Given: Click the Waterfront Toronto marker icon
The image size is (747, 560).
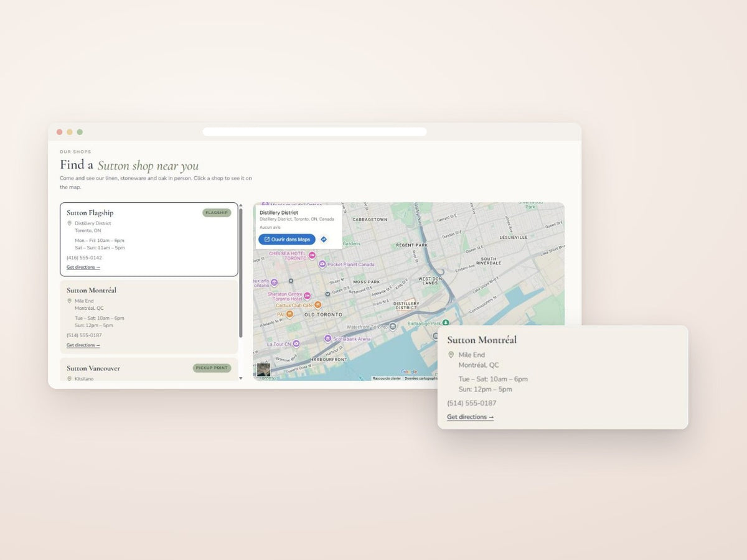Looking at the screenshot, I should (393, 327).
